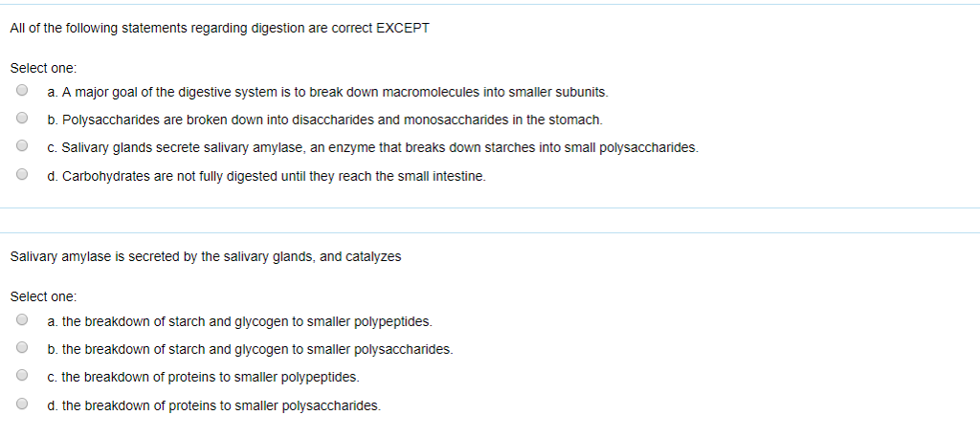
Task: Click the question 'All of the following statements regarding digestion'
Action: pyautogui.click(x=219, y=28)
